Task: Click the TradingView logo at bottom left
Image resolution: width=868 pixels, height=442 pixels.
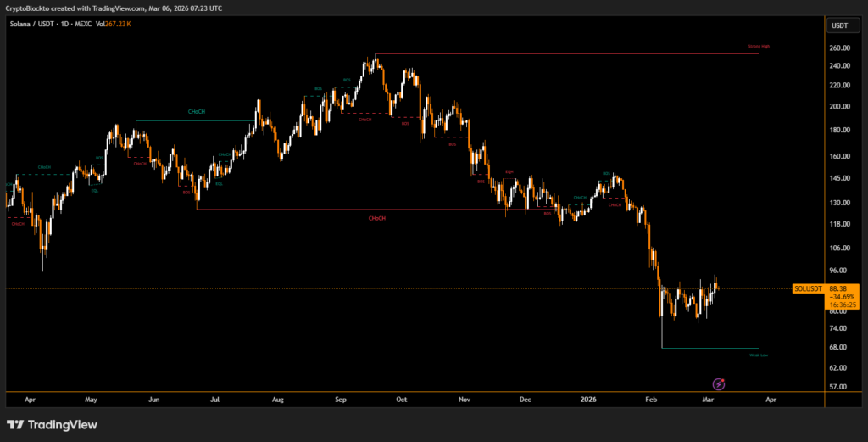Action: coord(52,425)
